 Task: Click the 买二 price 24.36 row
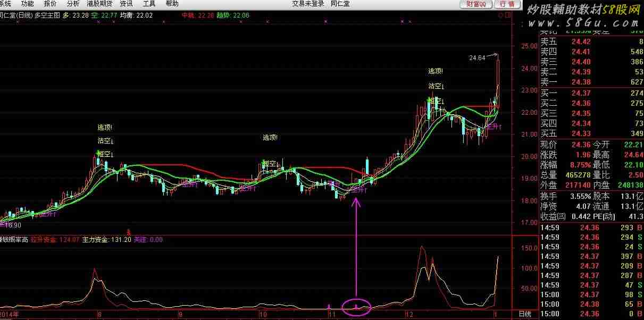click(x=591, y=104)
